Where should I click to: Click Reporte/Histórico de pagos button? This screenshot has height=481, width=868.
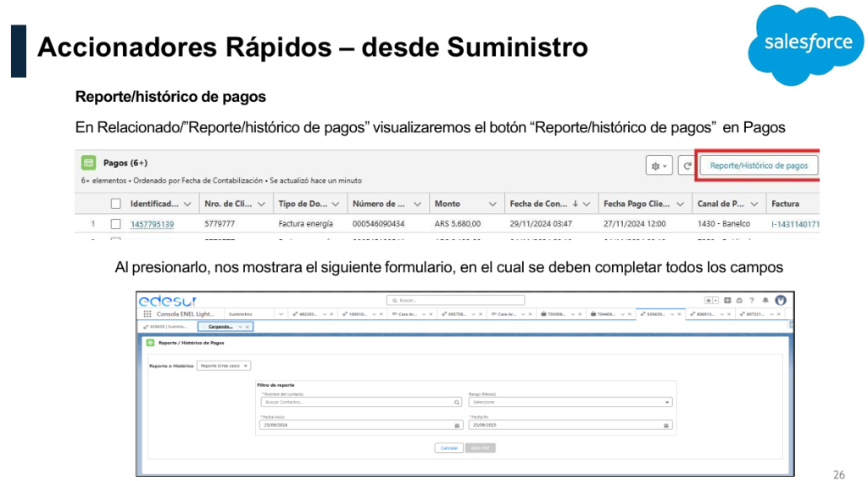(x=758, y=165)
